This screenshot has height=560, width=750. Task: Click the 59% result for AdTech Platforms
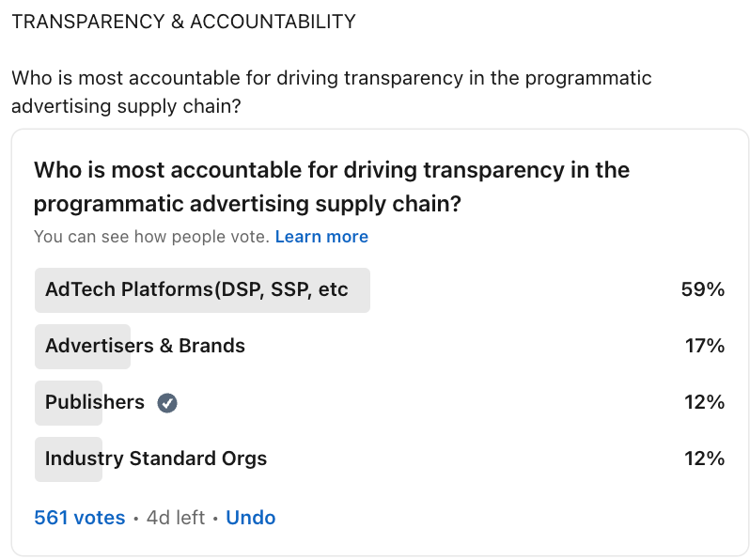tap(703, 289)
